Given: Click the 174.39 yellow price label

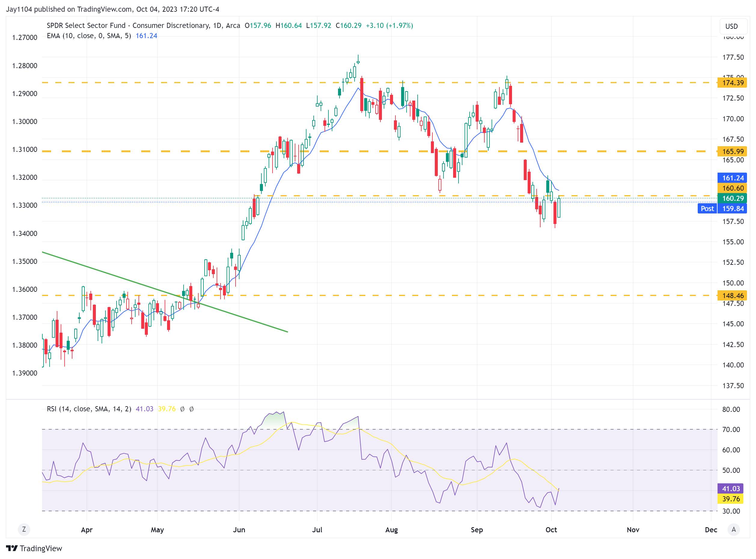Looking at the screenshot, I should click(x=732, y=83).
